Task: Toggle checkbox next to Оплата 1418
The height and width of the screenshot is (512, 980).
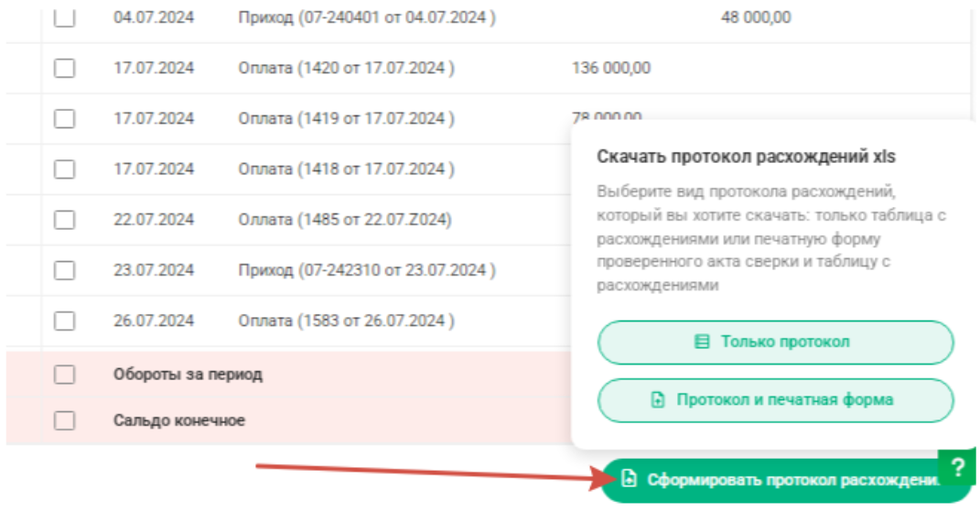Action: pyautogui.click(x=64, y=169)
